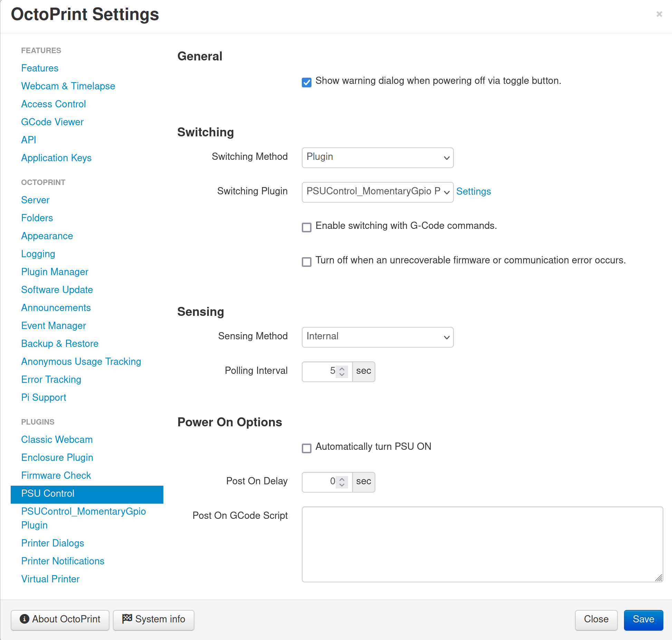Decrease the Polling Interval with the down arrow
Viewport: 672px width, 640px height.
tap(342, 375)
